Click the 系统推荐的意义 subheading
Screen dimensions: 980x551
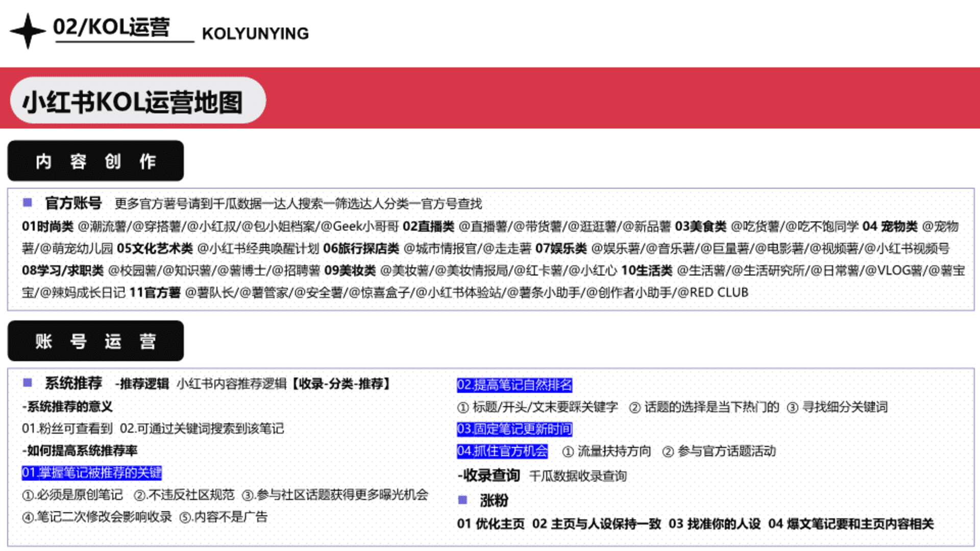point(67,407)
